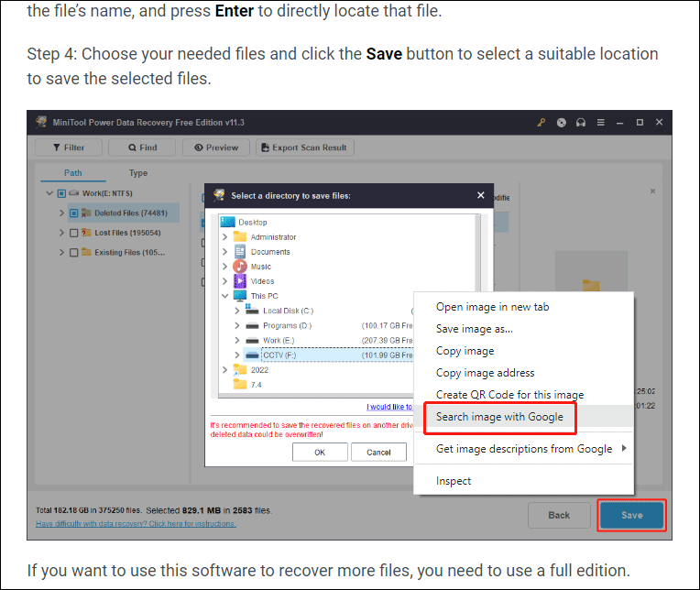Image resolution: width=700 pixels, height=590 pixels.
Task: Expand the Videos folder
Action: [225, 281]
